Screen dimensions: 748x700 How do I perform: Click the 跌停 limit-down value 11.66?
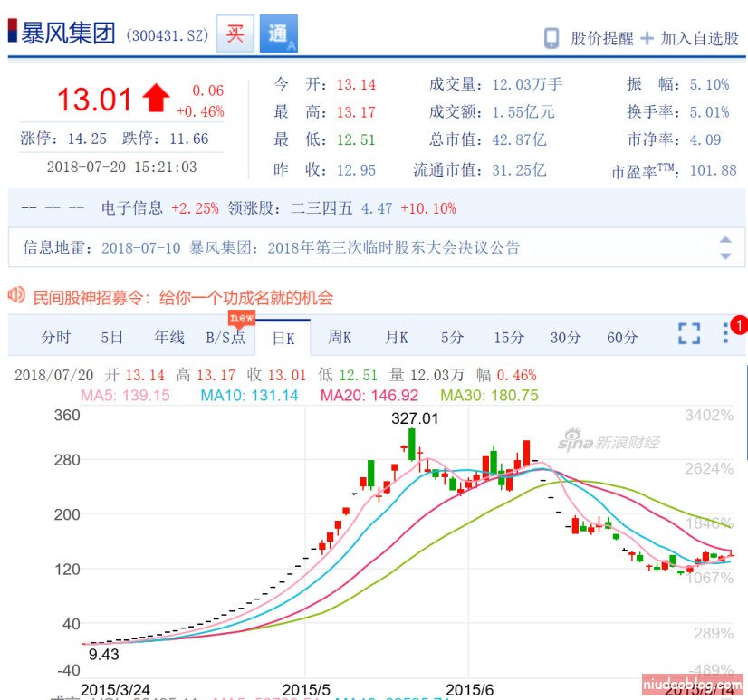(x=189, y=139)
